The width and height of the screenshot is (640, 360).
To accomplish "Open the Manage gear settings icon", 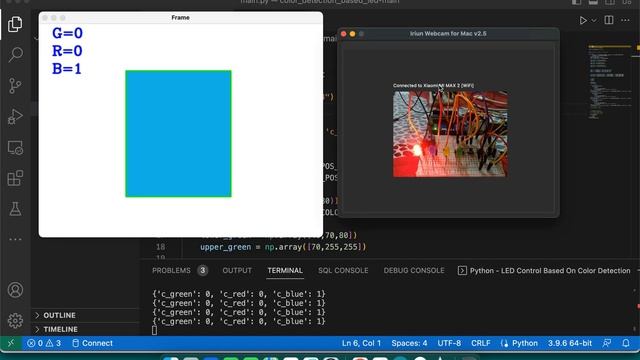I will click(15, 320).
